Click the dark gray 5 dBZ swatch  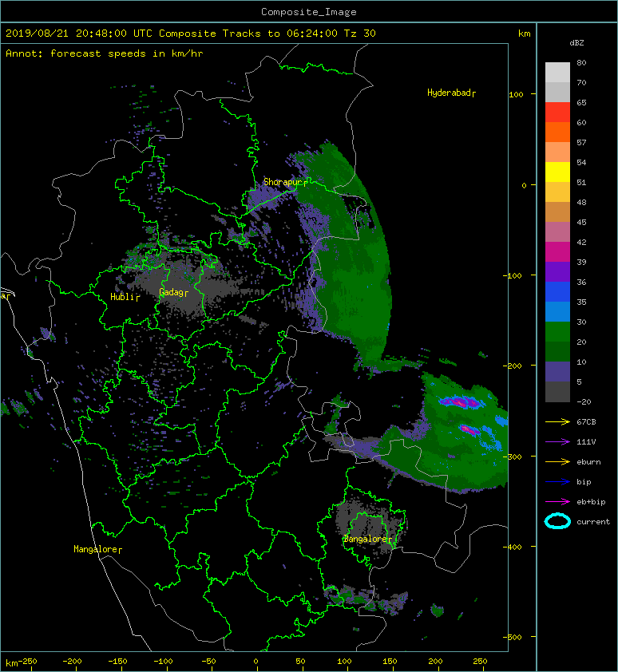[557, 391]
